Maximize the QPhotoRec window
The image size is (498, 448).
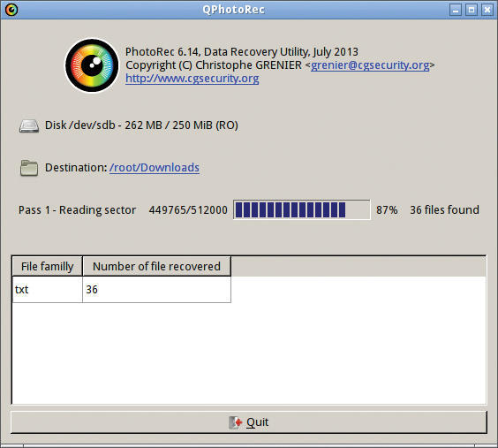click(x=472, y=10)
